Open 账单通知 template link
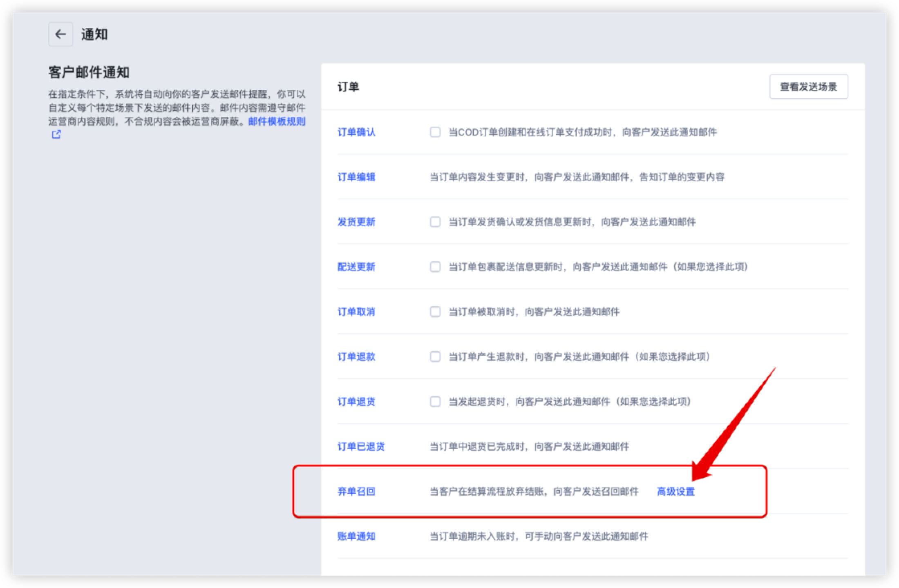This screenshot has width=899, height=588. point(356,537)
